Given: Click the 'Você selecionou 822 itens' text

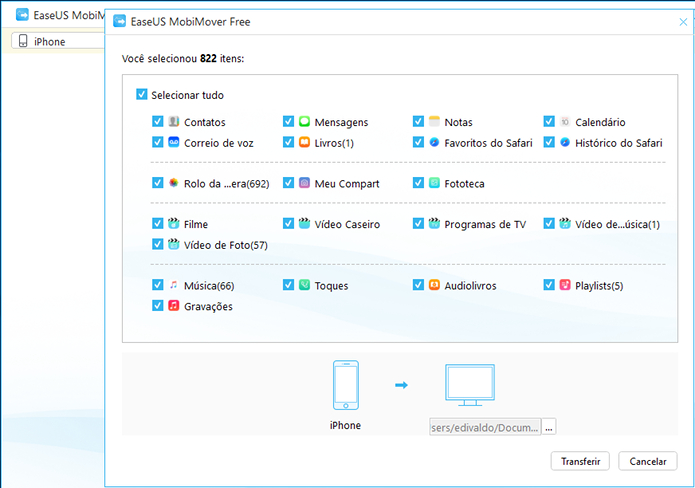Looking at the screenshot, I should coord(183,59).
